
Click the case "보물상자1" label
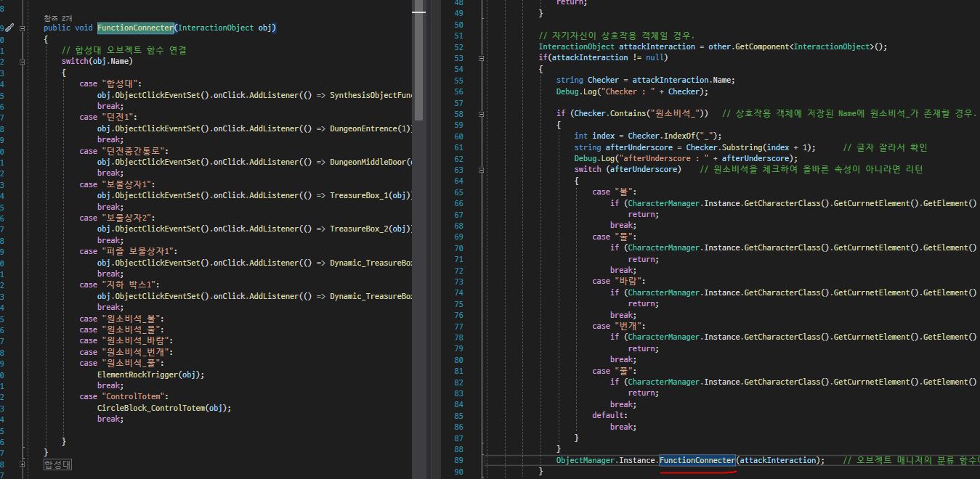(118, 184)
